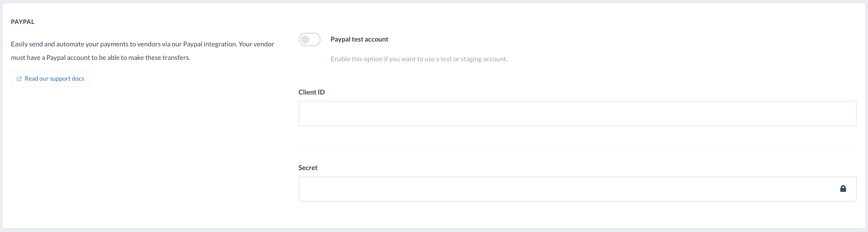This screenshot has width=868, height=232.
Task: Click the grey knob of the test account toggle
Action: [305, 39]
